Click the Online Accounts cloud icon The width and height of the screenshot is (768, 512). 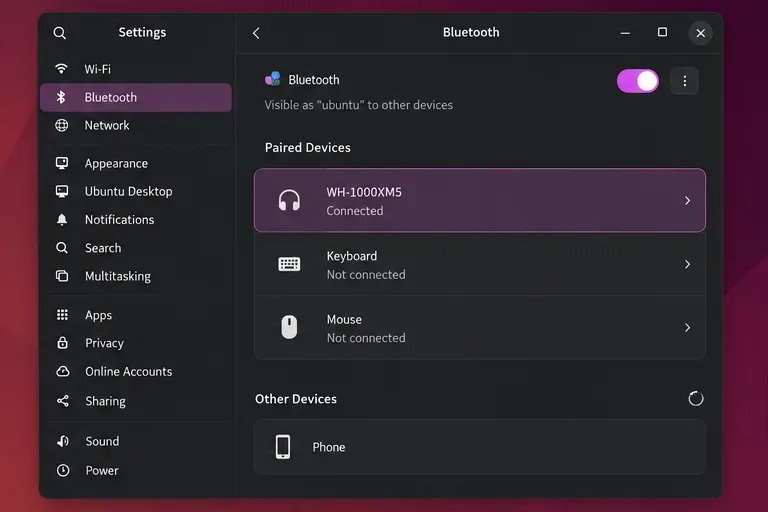[63, 371]
